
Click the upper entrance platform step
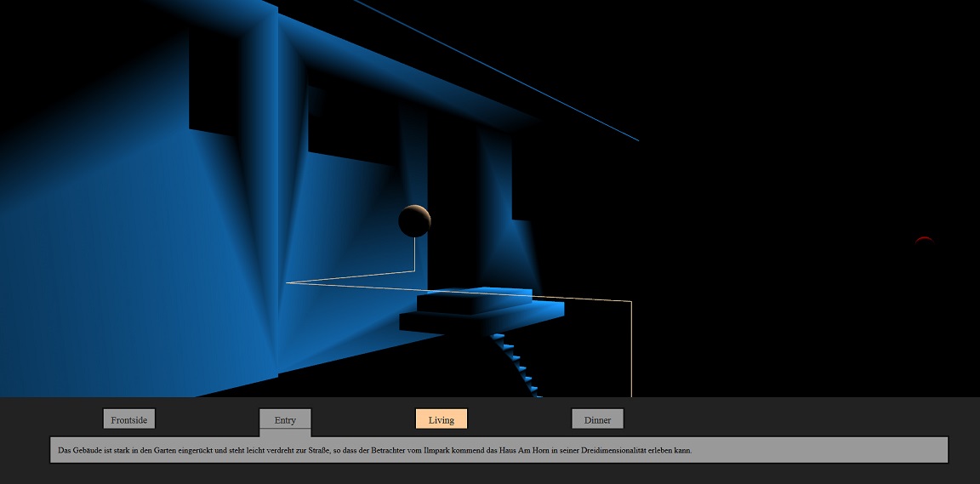474,301
